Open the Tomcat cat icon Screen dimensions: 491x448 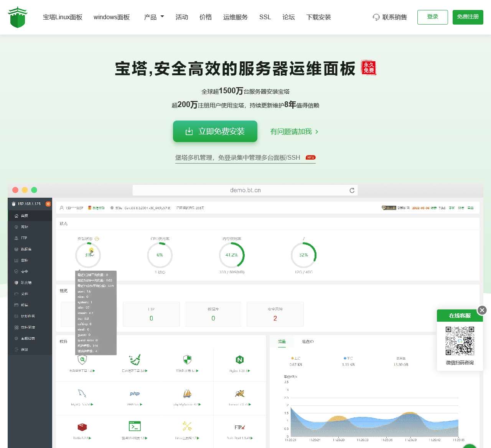click(x=239, y=393)
